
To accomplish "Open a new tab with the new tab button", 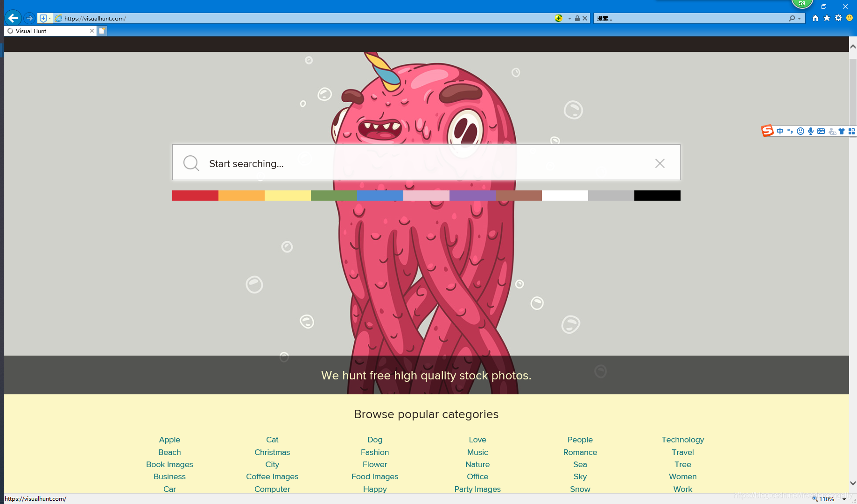I will 102,31.
